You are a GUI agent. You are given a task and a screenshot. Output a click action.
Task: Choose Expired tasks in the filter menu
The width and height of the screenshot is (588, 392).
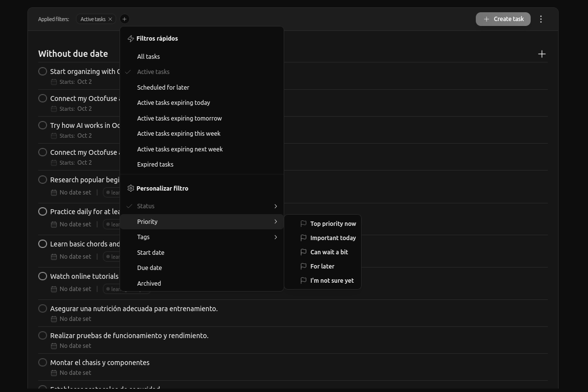coord(155,164)
